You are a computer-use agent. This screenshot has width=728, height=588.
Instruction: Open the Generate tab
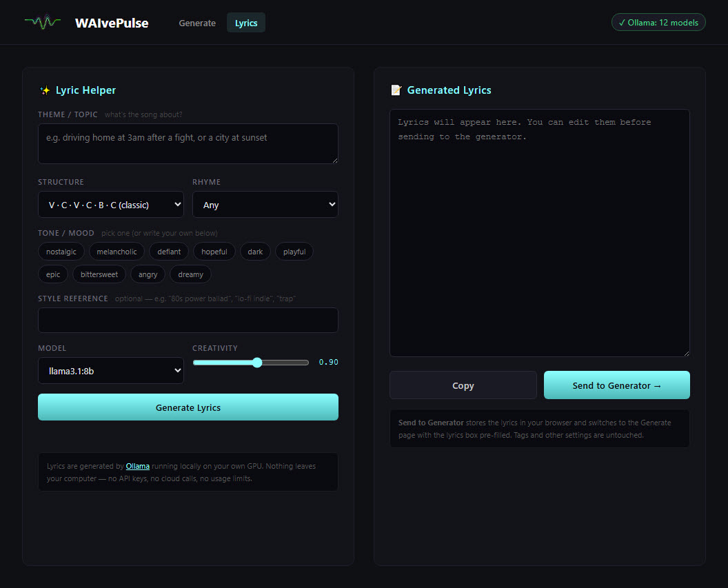[x=197, y=23]
